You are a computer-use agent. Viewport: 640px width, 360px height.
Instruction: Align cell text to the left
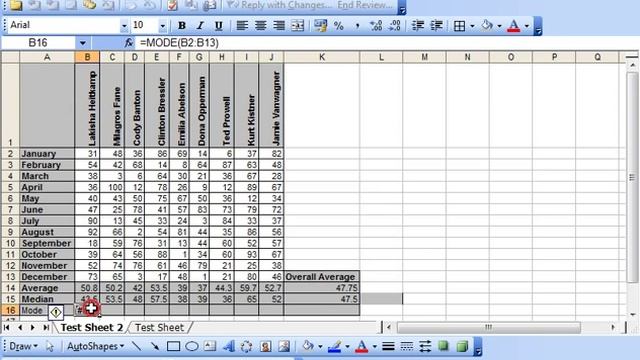(x=242, y=26)
